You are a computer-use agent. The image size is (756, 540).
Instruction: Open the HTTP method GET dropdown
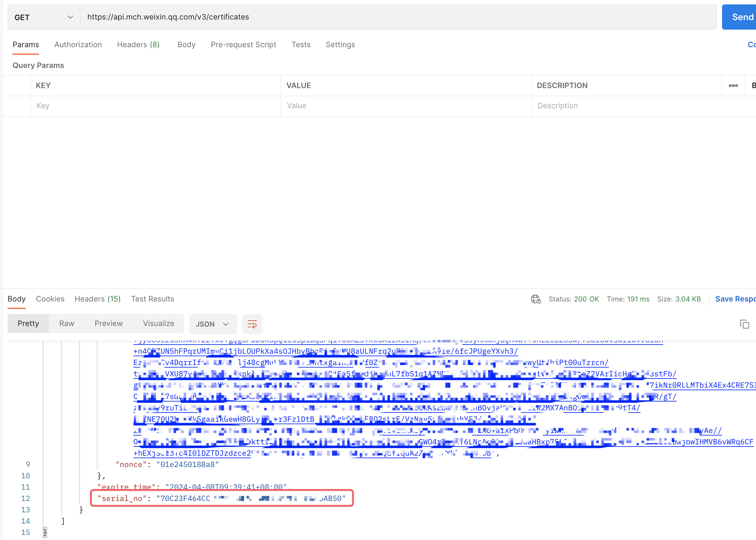pos(44,17)
